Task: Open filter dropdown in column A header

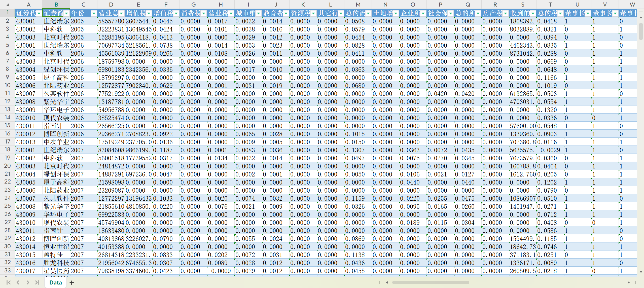Action: coord(39,13)
